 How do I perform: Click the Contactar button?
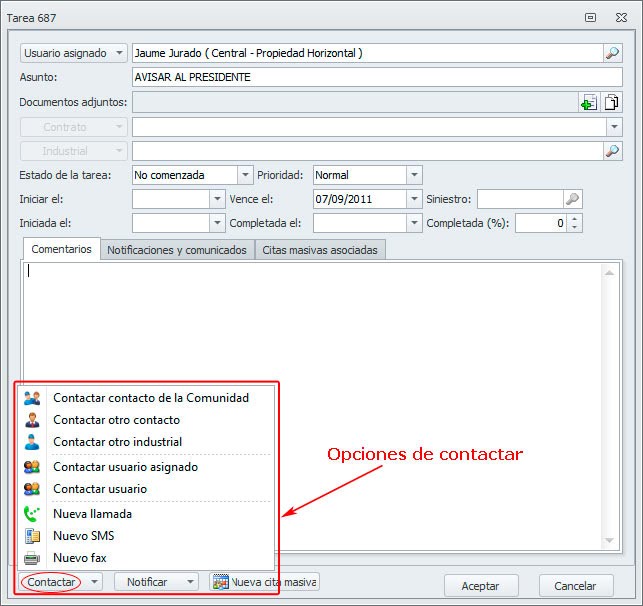pos(52,582)
